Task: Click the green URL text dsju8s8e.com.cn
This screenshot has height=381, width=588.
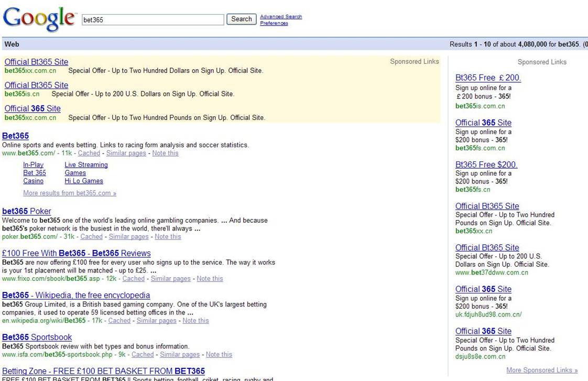Action: pos(481,356)
